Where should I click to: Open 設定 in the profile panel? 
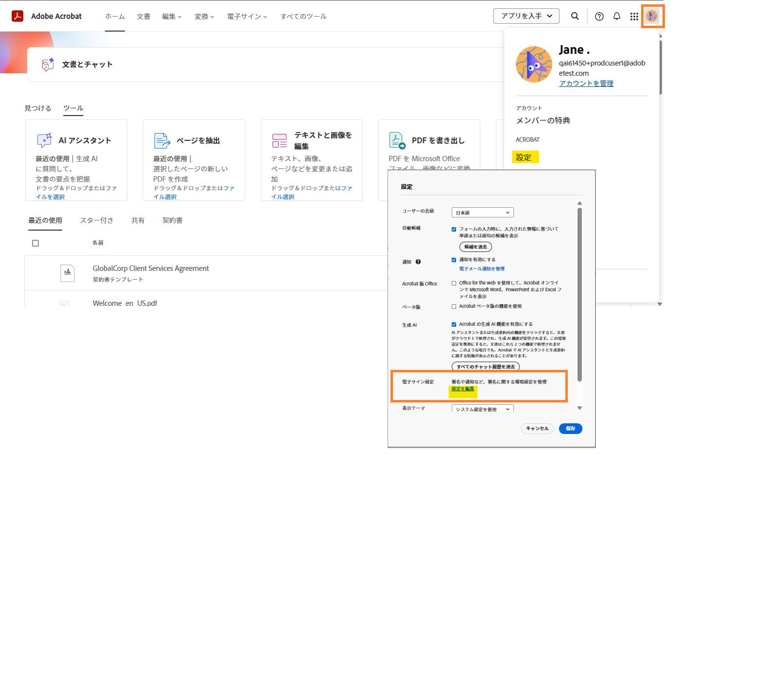524,157
